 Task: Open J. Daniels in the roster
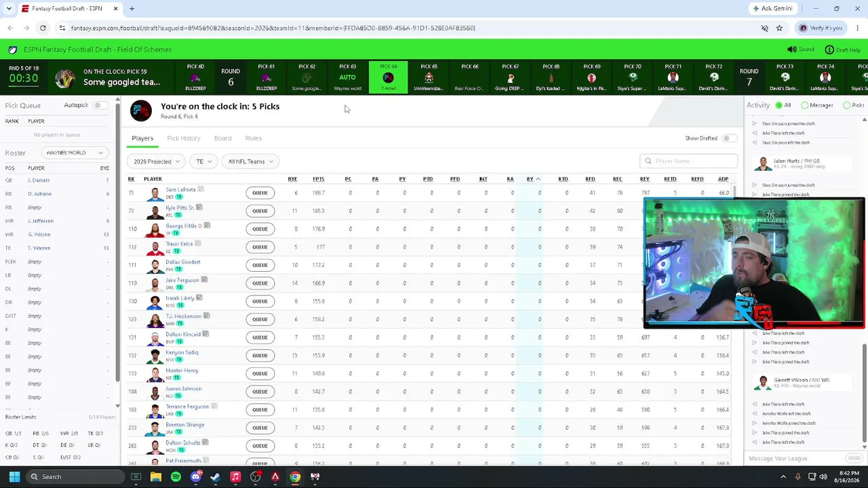(39, 180)
